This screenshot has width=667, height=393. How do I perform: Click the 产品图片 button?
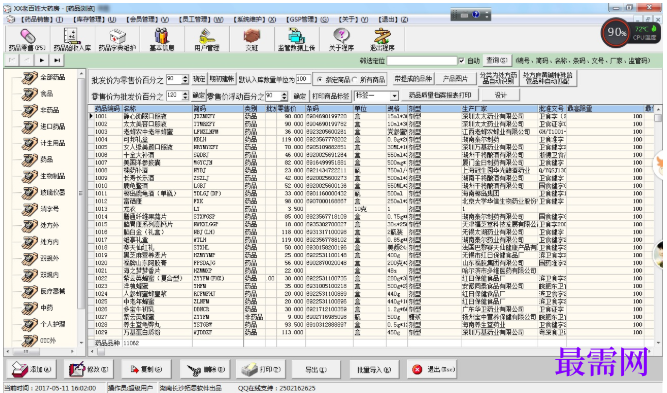pos(455,79)
